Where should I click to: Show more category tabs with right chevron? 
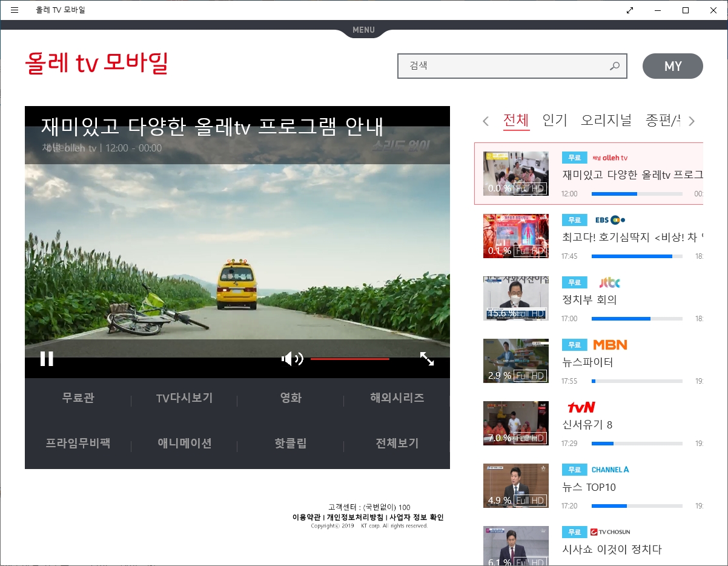(692, 121)
